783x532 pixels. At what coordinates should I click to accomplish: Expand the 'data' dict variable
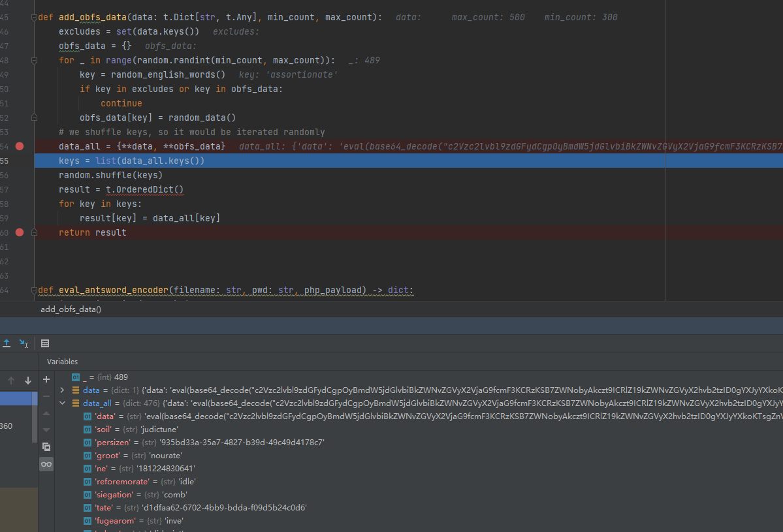click(x=63, y=390)
